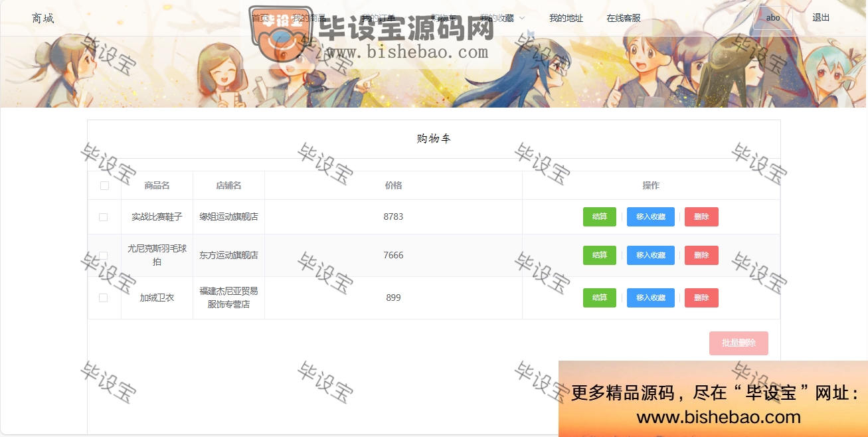Click the product name 加绒卫衣
The width and height of the screenshot is (868, 437).
coord(157,298)
